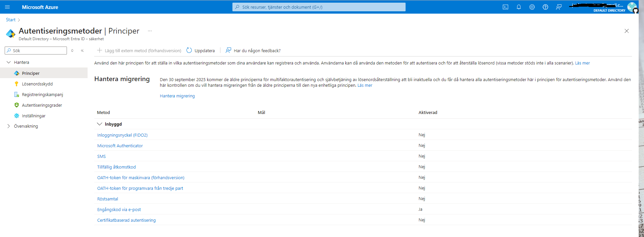This screenshot has height=237, width=644.
Task: Go to the Start breadcrumb
Action: [11, 20]
